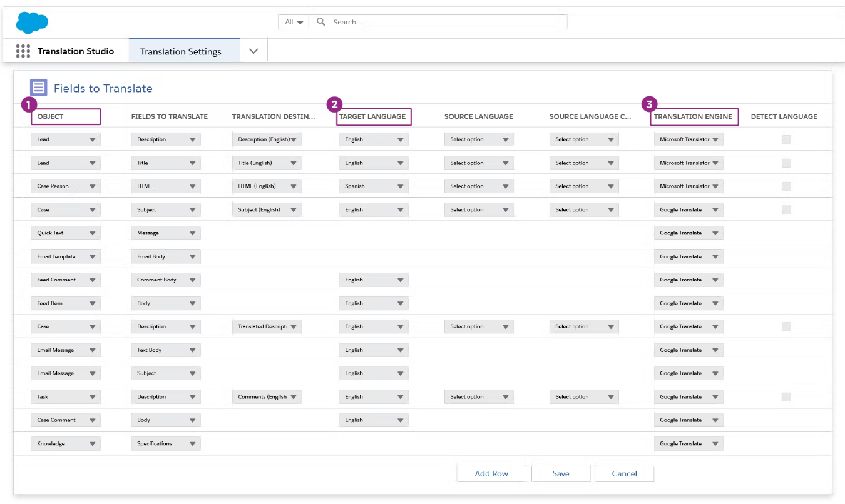Click the numbered badge 3 beside Translation Engine
Image resolution: width=845 pixels, height=504 pixels.
coord(650,104)
